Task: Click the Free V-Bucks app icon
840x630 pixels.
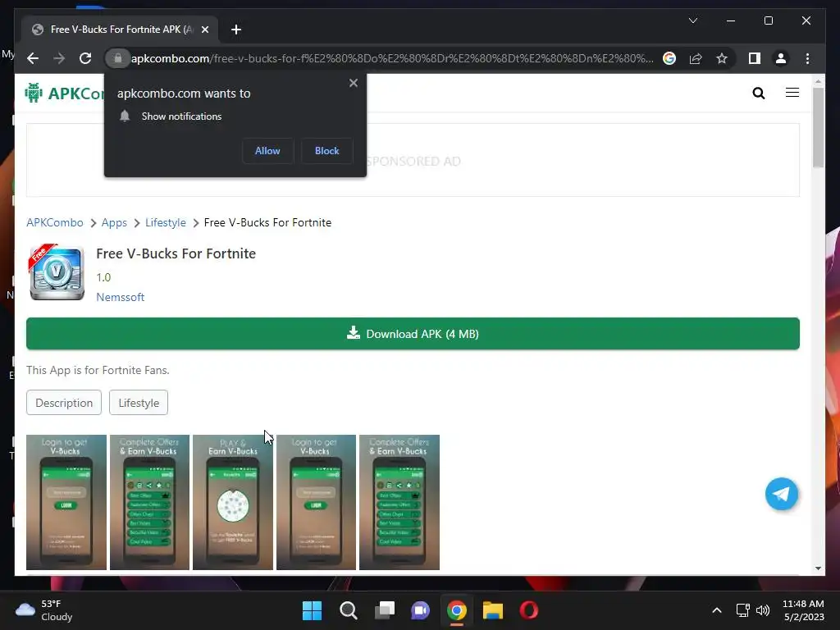Action: 57,272
